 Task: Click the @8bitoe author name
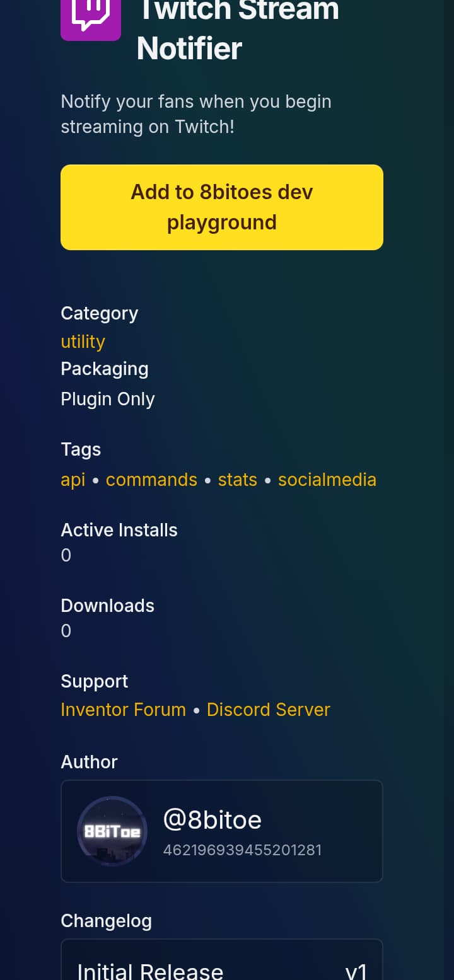[x=212, y=820]
